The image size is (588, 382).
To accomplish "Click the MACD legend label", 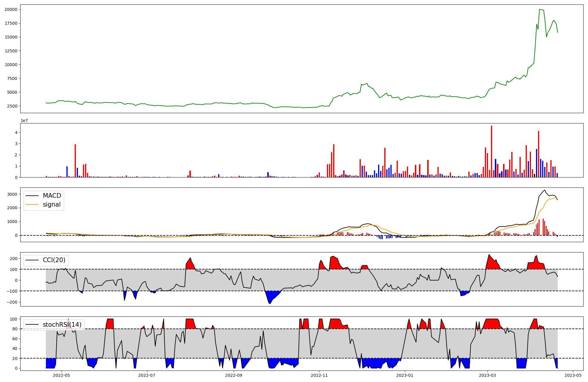I will [52, 196].
